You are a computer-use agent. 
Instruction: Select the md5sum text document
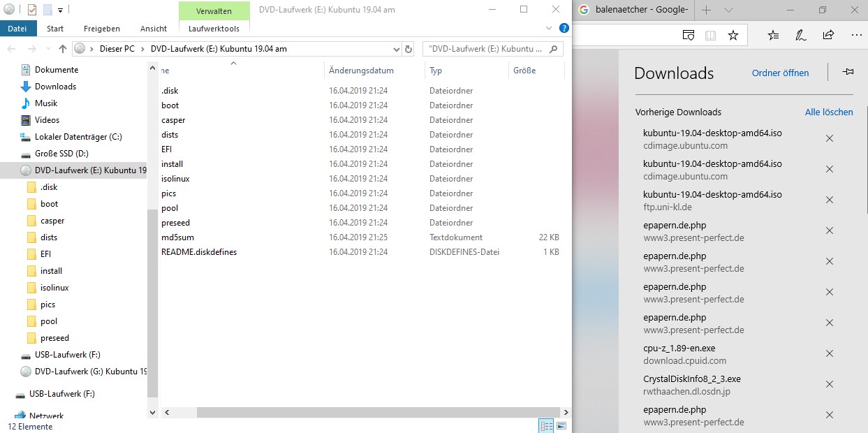coord(177,237)
